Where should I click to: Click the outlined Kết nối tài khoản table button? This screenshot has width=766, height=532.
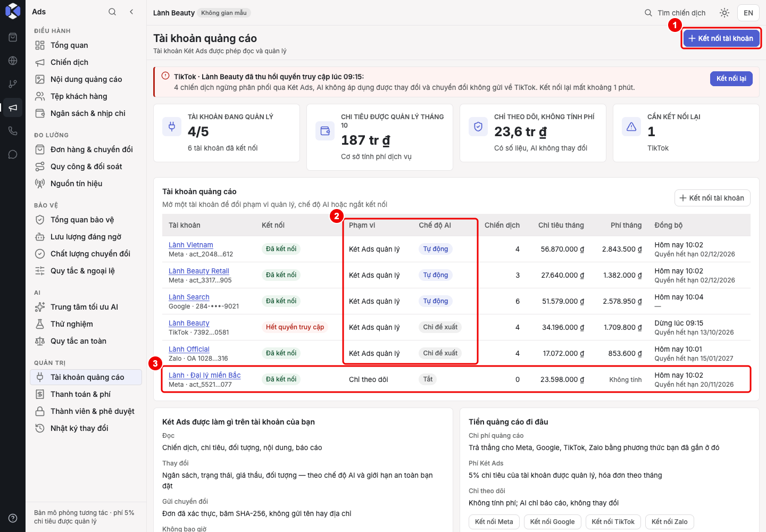pyautogui.click(x=712, y=198)
